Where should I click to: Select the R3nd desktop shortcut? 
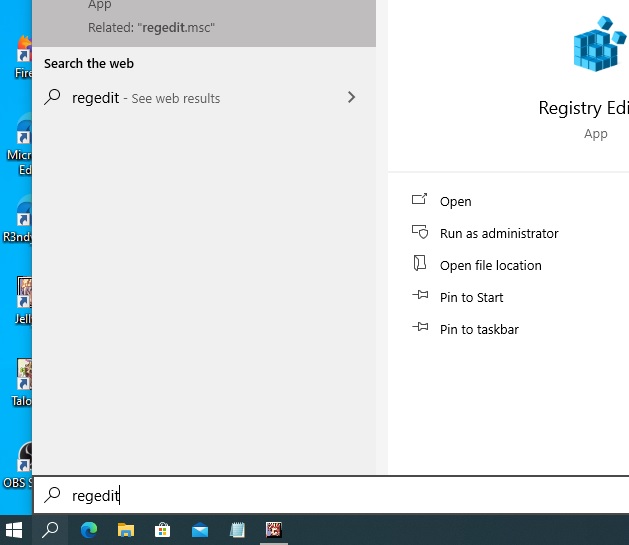point(18,219)
